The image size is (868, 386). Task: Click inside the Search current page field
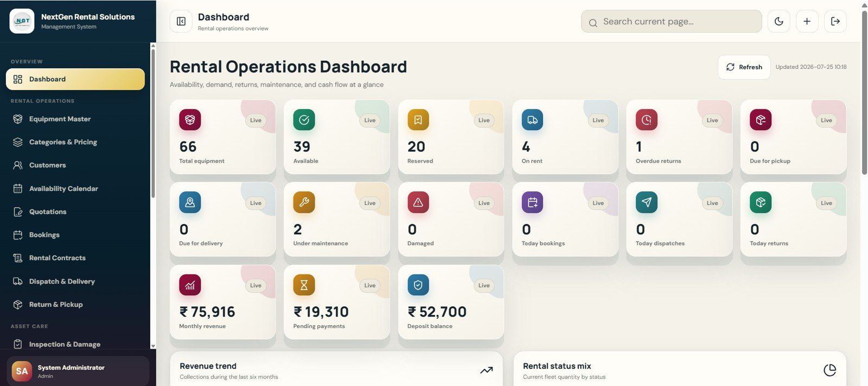672,22
